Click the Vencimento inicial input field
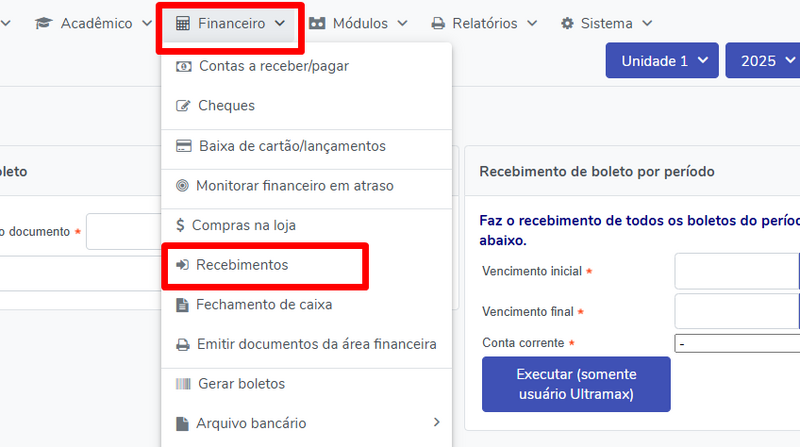800x447 pixels. (x=737, y=271)
